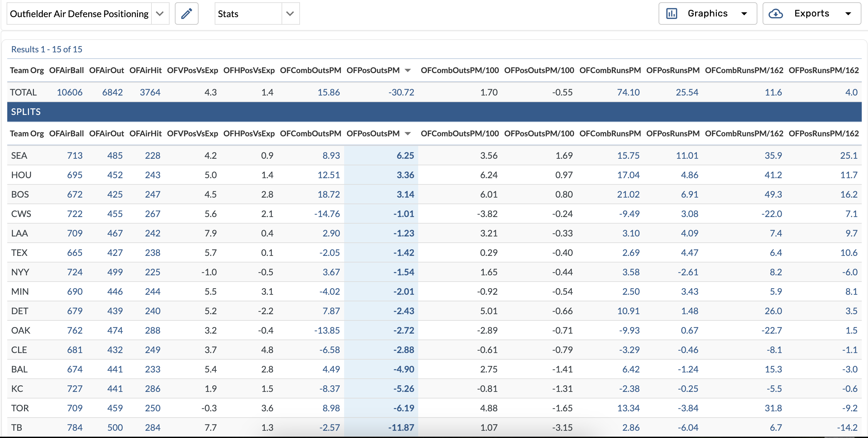Click sort arrow beside OFPosOutsPM in SPLITS header
Viewport: 868px width, 438px height.
(x=408, y=134)
